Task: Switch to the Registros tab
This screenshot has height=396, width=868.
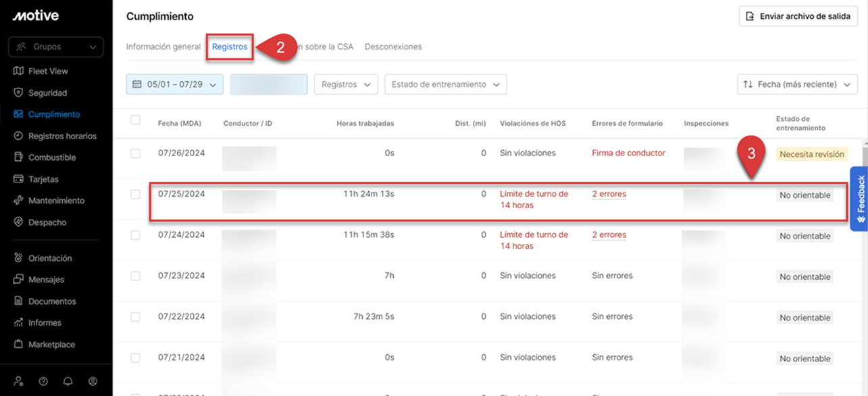Action: (x=230, y=47)
